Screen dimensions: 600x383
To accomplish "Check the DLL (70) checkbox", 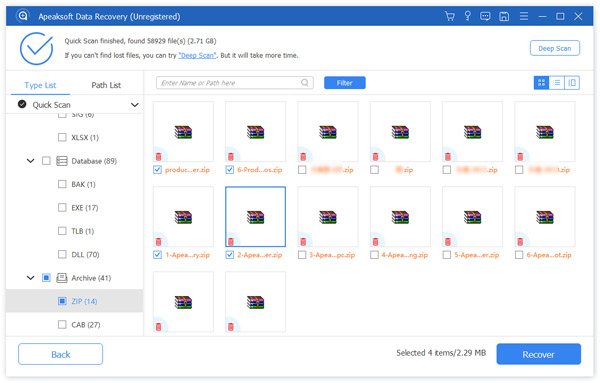I will coord(62,254).
